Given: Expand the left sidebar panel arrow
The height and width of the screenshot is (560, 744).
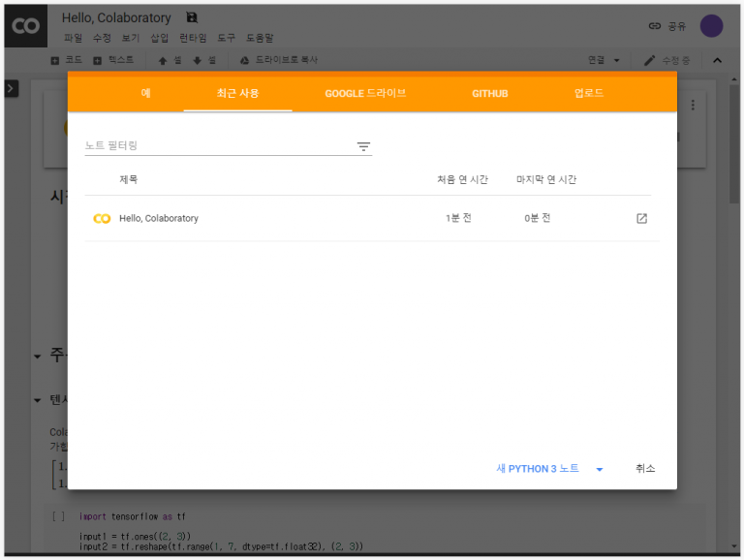Looking at the screenshot, I should click(12, 88).
